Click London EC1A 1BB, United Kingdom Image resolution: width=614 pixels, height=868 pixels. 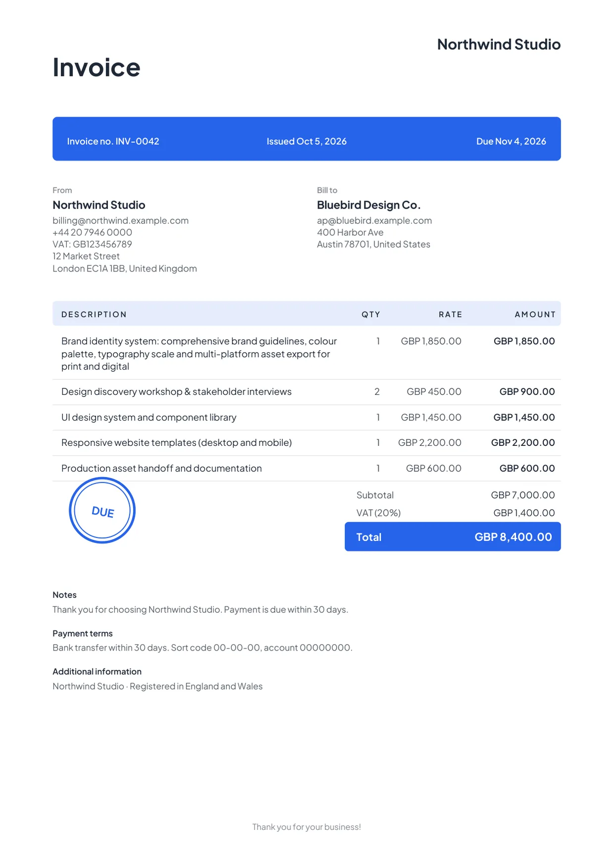(x=125, y=268)
